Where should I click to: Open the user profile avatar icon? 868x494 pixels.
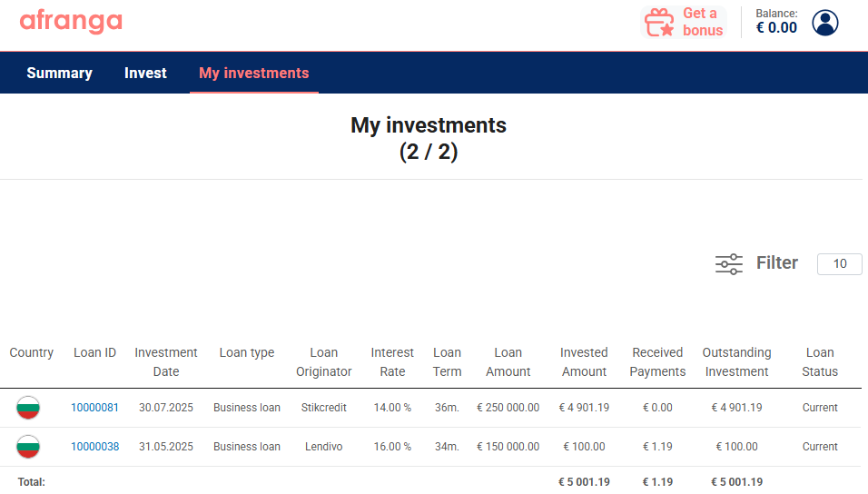click(x=824, y=23)
